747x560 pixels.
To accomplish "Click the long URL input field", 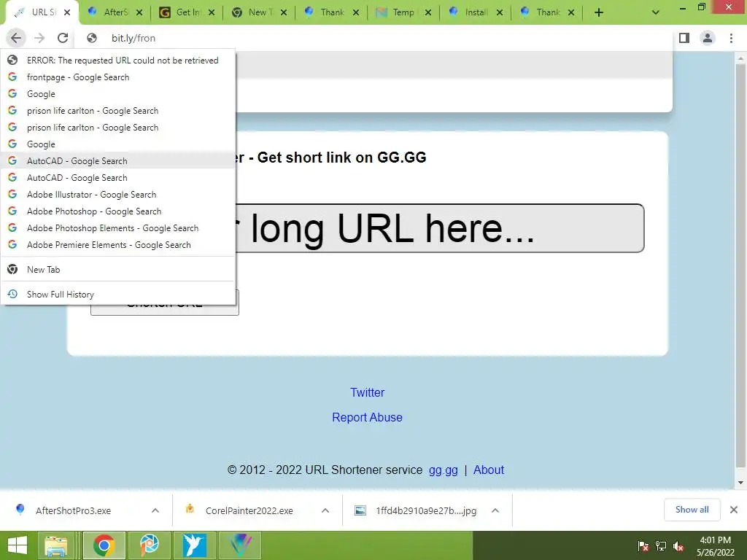I will coord(368,228).
